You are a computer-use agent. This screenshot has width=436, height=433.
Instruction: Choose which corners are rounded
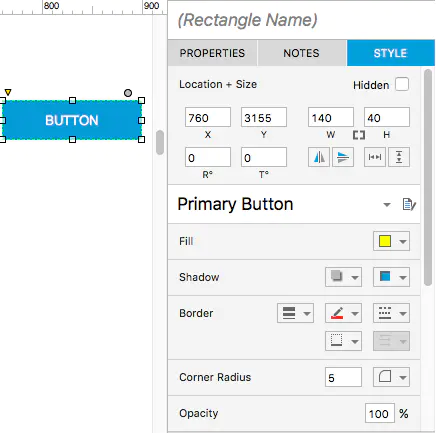(x=391, y=377)
